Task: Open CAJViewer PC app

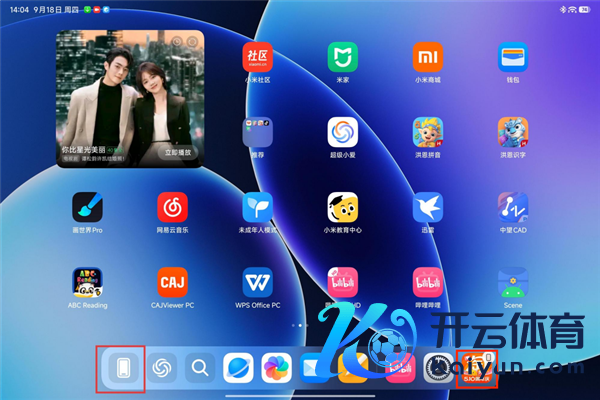Action: click(172, 283)
